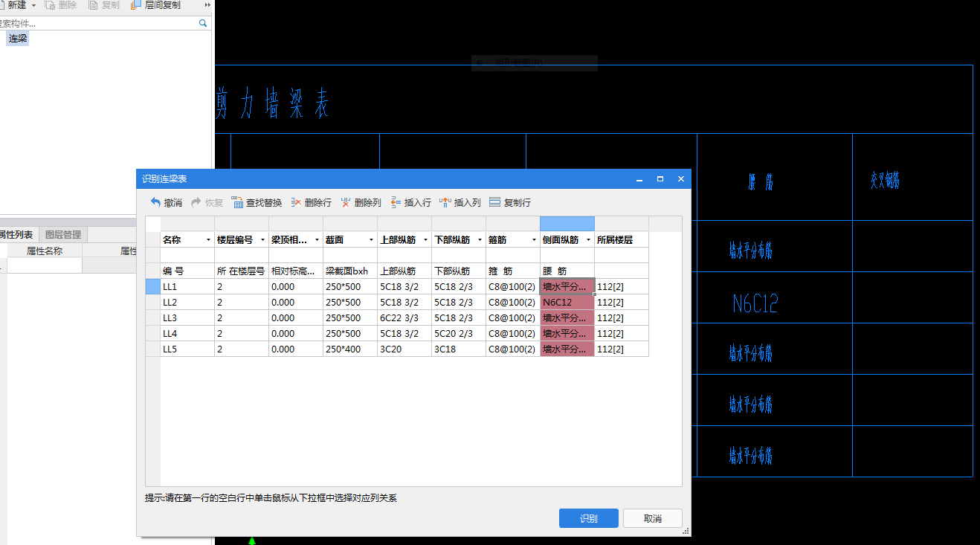Switch to the 属性列表 tab
This screenshot has height=545, width=980.
pyautogui.click(x=16, y=235)
